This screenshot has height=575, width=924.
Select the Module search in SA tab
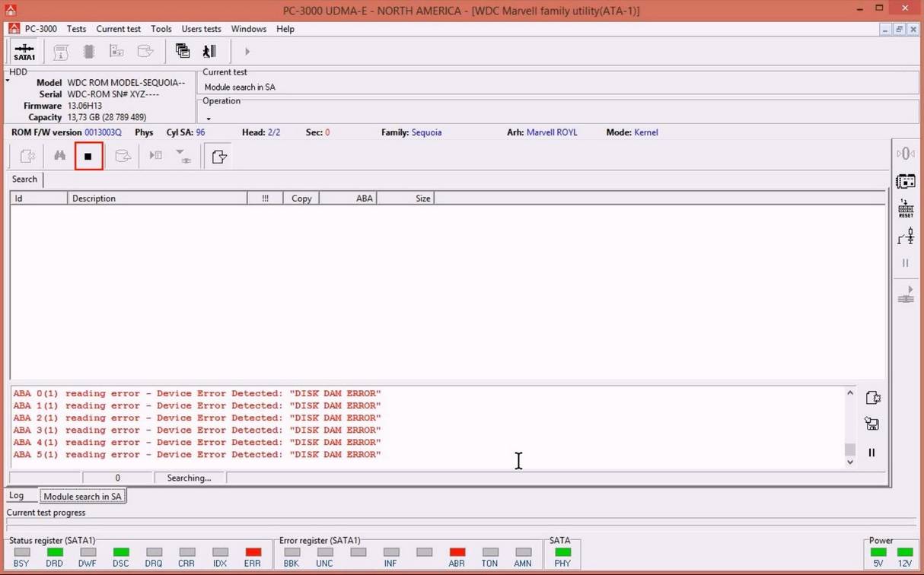click(x=82, y=497)
